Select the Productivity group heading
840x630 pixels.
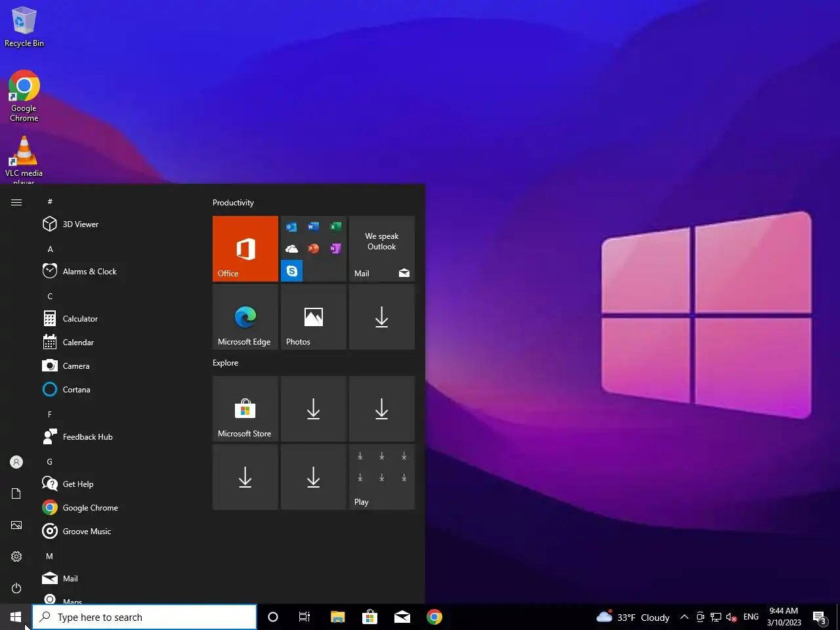click(x=233, y=203)
